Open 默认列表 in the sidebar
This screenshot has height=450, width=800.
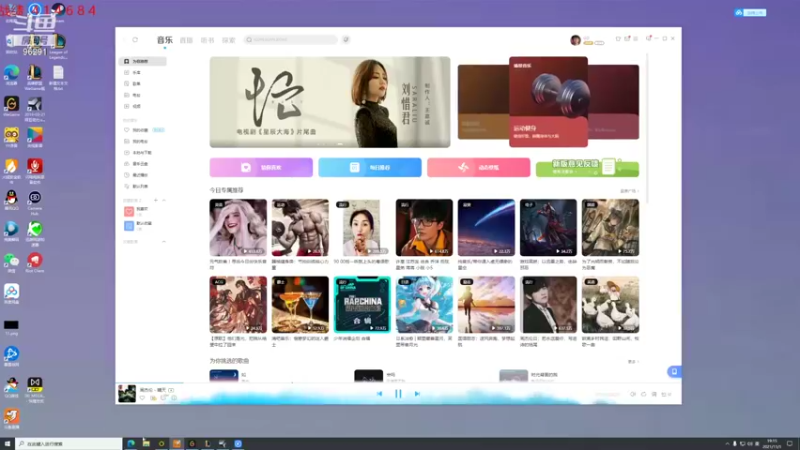(142, 186)
